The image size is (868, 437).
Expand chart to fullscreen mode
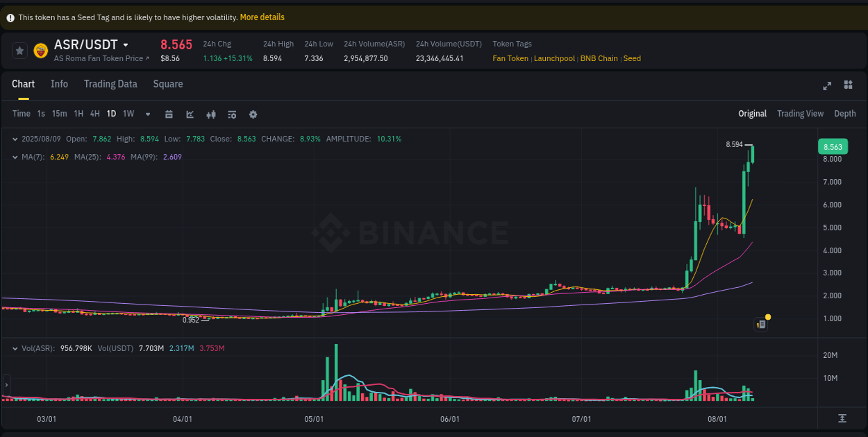point(827,85)
